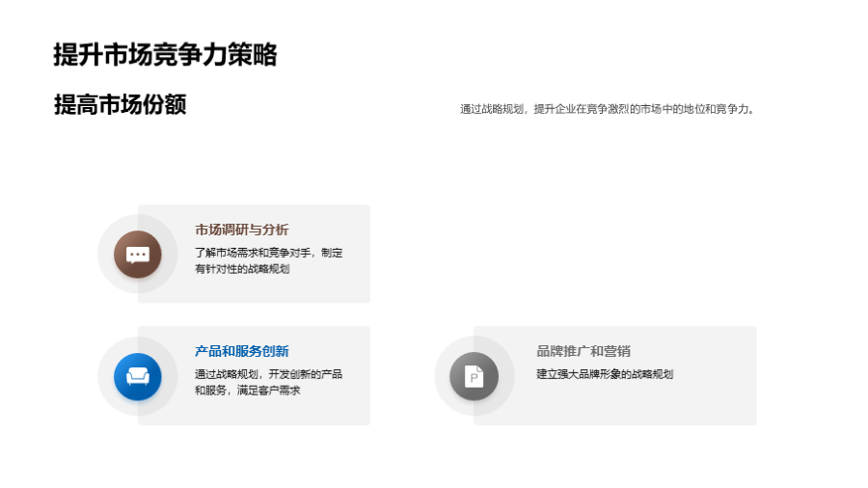This screenshot has height=488, width=868.
Task: Select the description text starting with 通过战略规划，提升企业
Action: point(608,109)
